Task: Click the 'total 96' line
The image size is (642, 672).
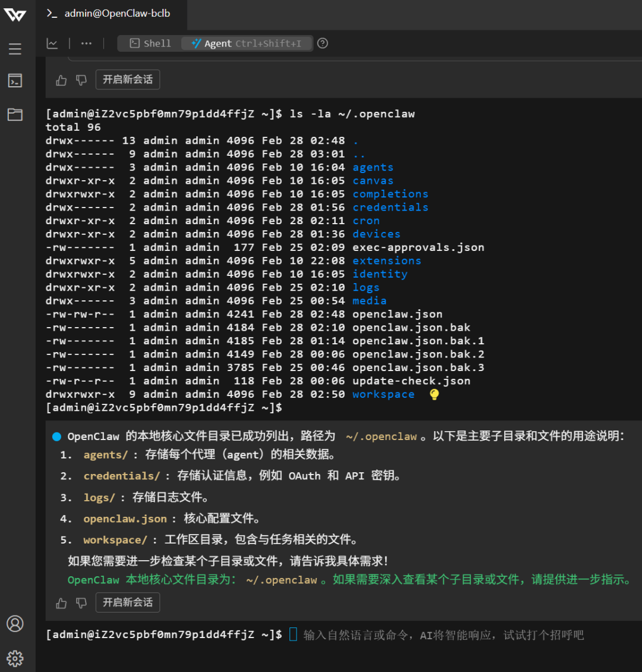Action: pos(73,127)
